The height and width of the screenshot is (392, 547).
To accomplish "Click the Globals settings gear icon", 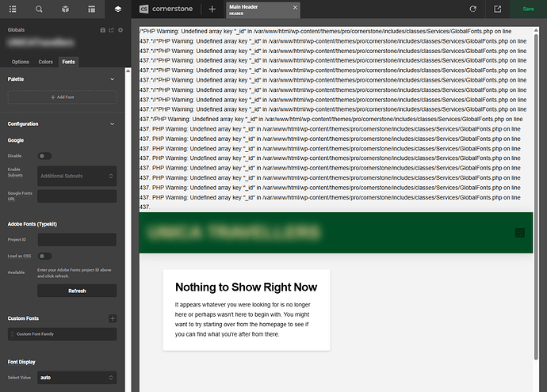I will 120,29.
